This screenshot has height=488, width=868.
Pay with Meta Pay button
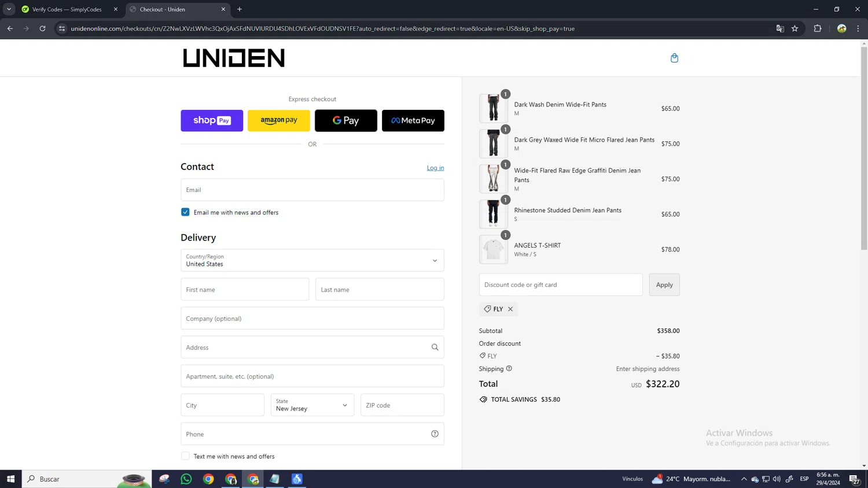413,121
